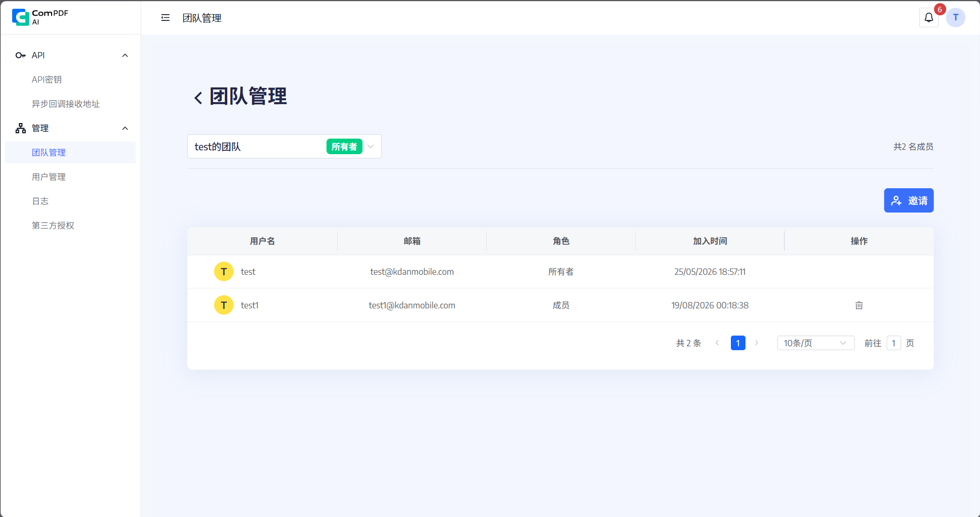Viewport: 980px width, 517px height.
Task: Click the API key icon in sidebar
Action: pos(20,55)
